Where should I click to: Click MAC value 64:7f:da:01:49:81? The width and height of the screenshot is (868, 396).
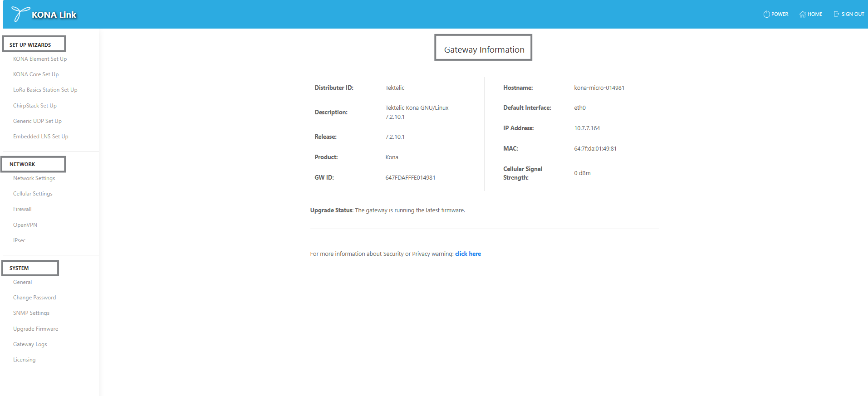(x=595, y=149)
